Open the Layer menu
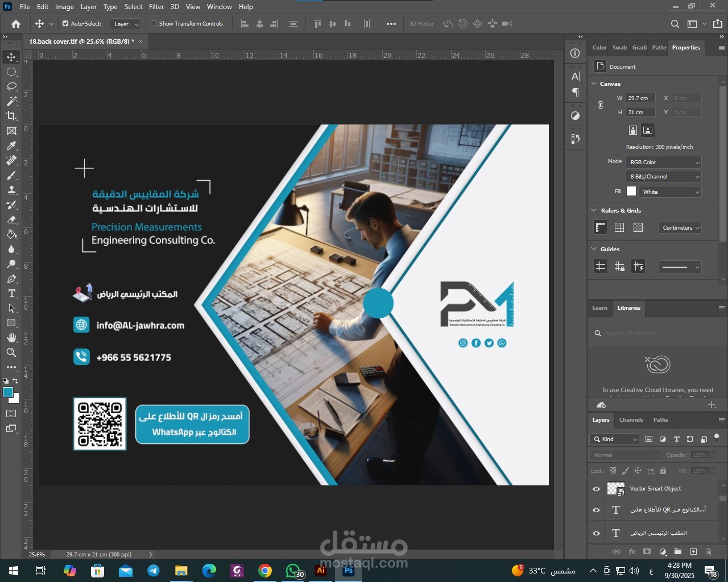This screenshot has height=582, width=728. [88, 7]
